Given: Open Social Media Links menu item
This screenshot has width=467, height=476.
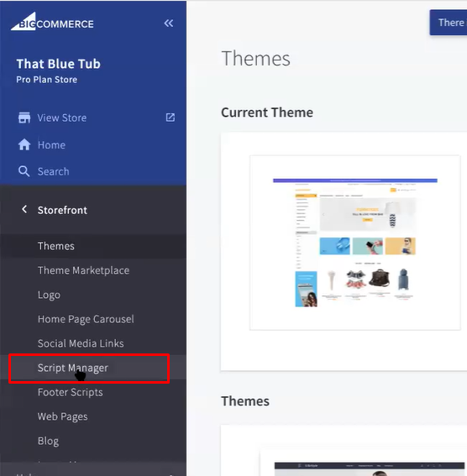Looking at the screenshot, I should pyautogui.click(x=81, y=343).
